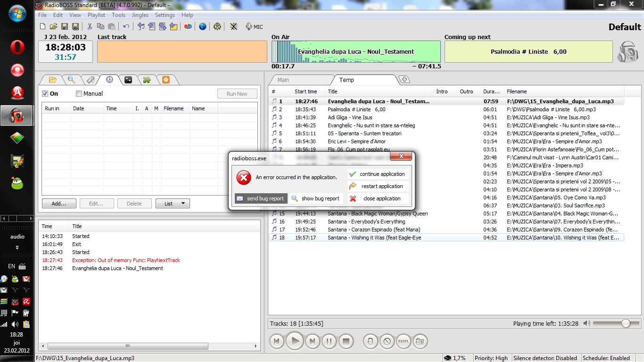Click show bug report in error dialog
The width and height of the screenshot is (644, 362).
pos(315,198)
